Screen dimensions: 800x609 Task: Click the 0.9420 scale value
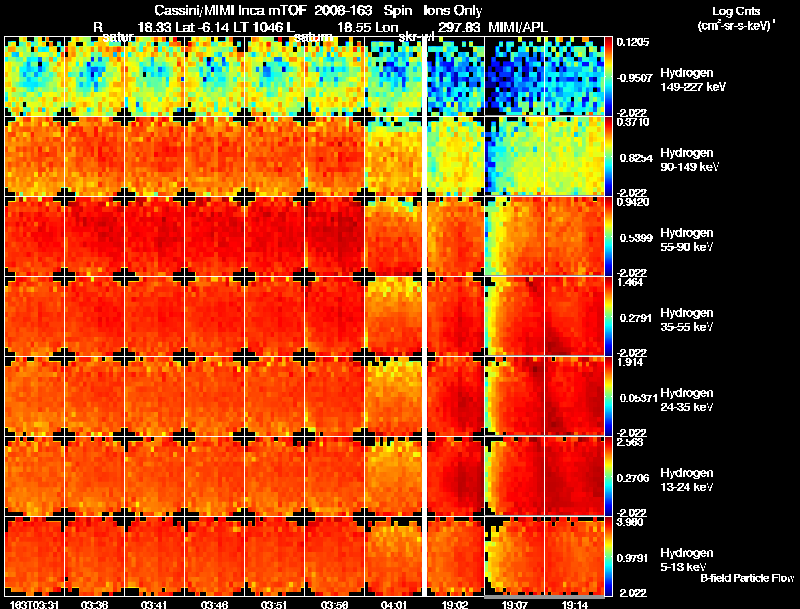[633, 202]
